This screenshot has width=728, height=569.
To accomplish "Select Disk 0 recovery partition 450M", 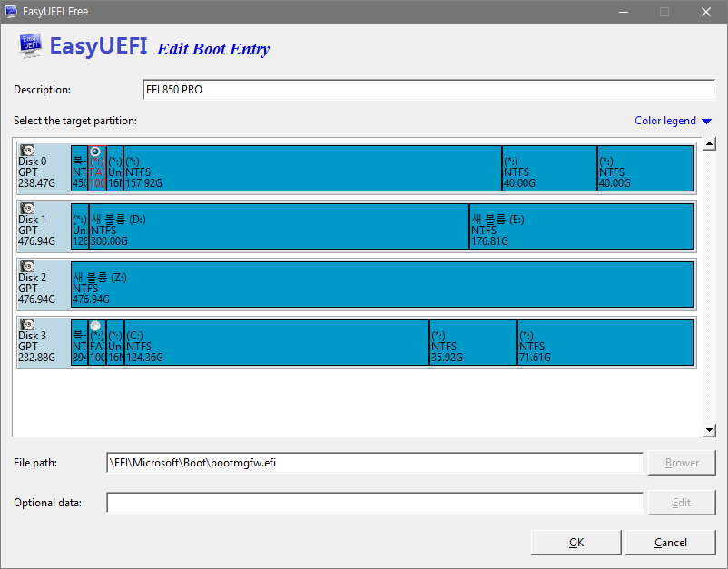I will pyautogui.click(x=79, y=168).
